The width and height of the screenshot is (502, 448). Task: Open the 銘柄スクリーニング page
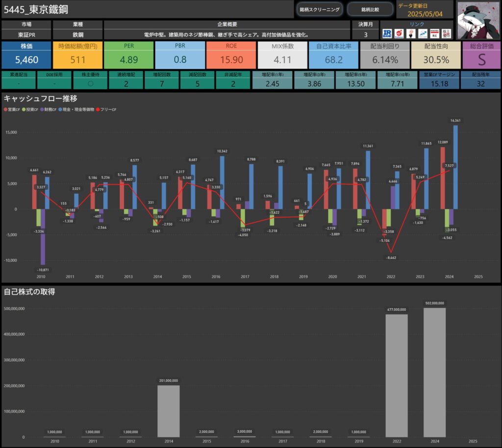pos(320,9)
